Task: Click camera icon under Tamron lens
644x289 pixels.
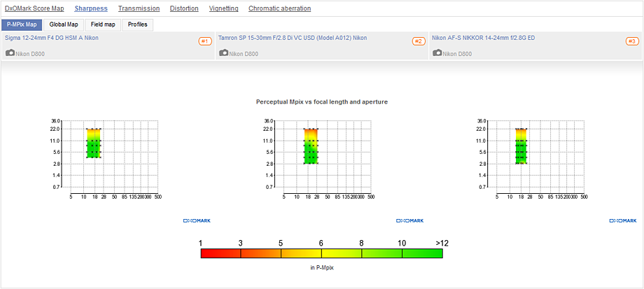Action: [224, 52]
